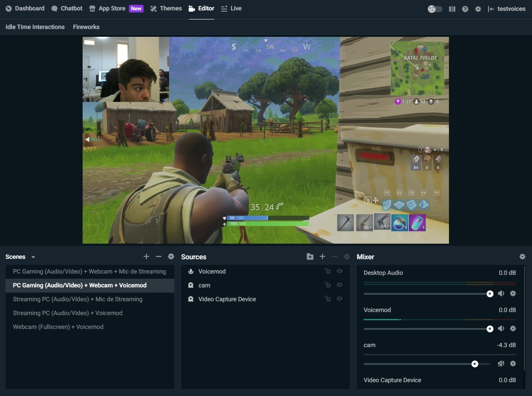Click the add folder icon in Sources

point(310,257)
